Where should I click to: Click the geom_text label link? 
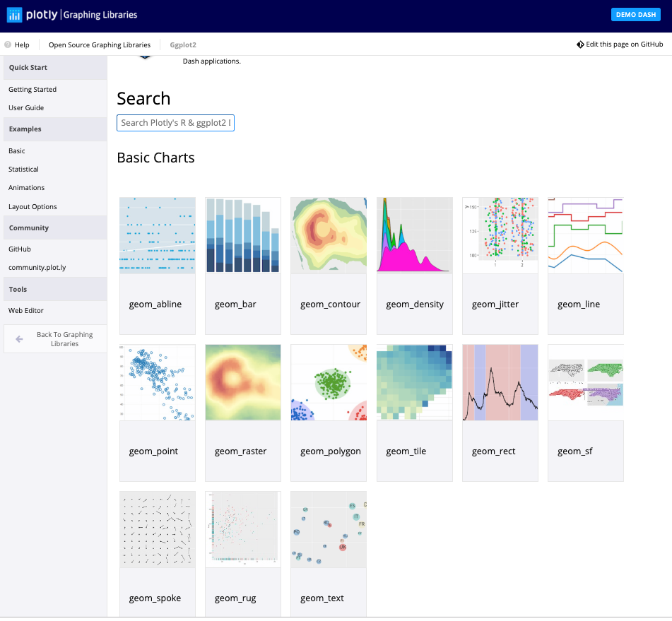(322, 598)
